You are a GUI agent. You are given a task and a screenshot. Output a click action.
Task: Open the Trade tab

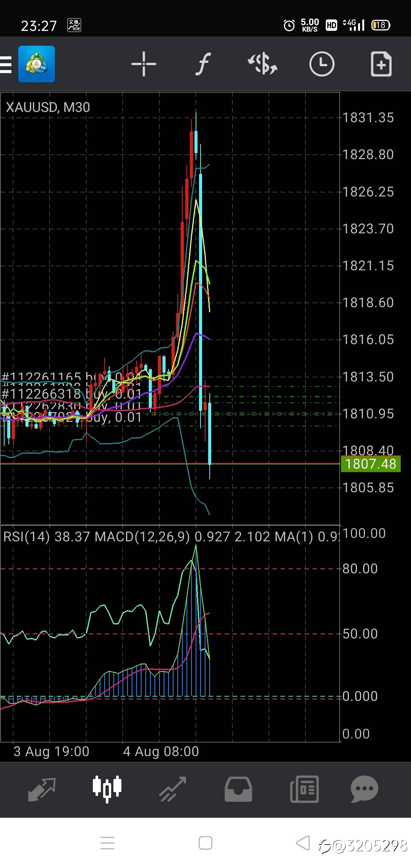(x=173, y=790)
